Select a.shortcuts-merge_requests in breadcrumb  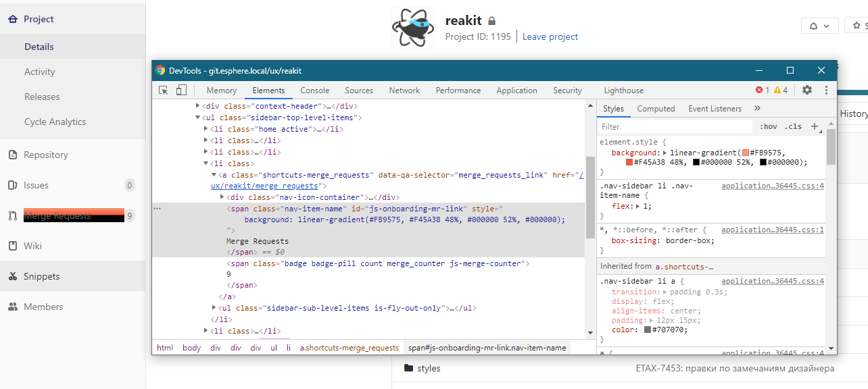coord(349,348)
